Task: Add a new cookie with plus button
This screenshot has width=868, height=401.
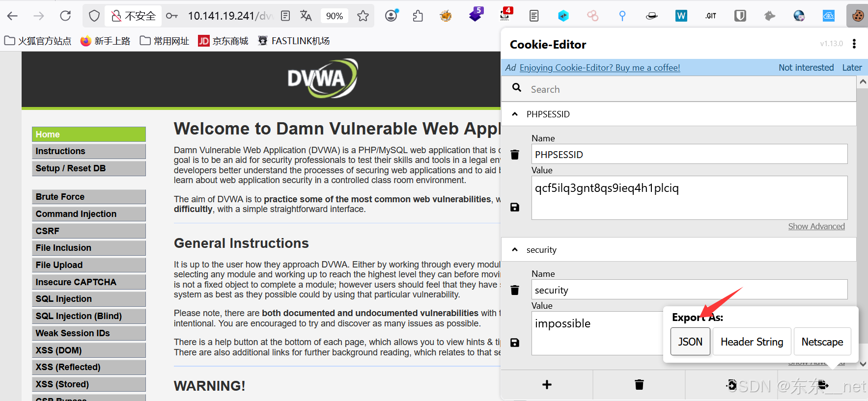Action: coord(547,385)
